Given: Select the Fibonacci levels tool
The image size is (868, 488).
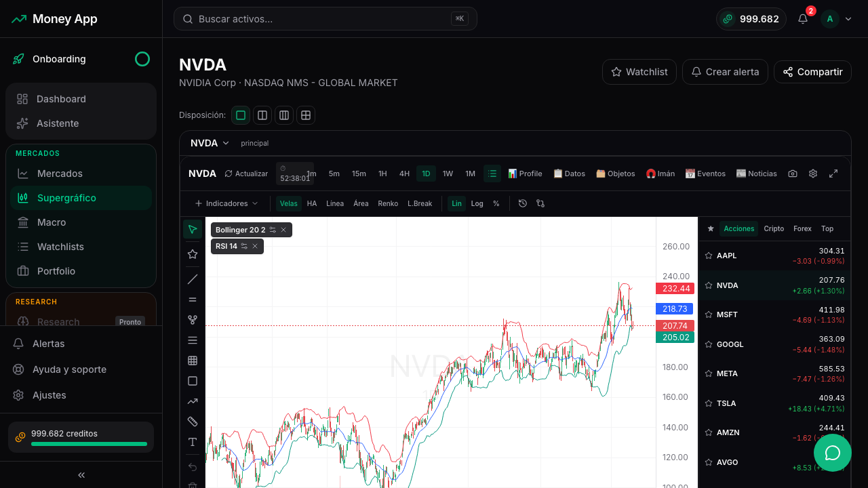Looking at the screenshot, I should coord(193,340).
